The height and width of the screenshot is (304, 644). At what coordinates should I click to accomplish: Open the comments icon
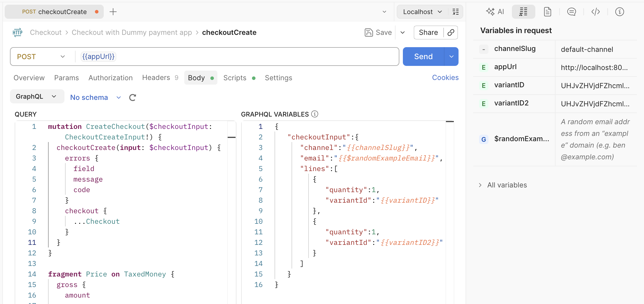tap(571, 12)
